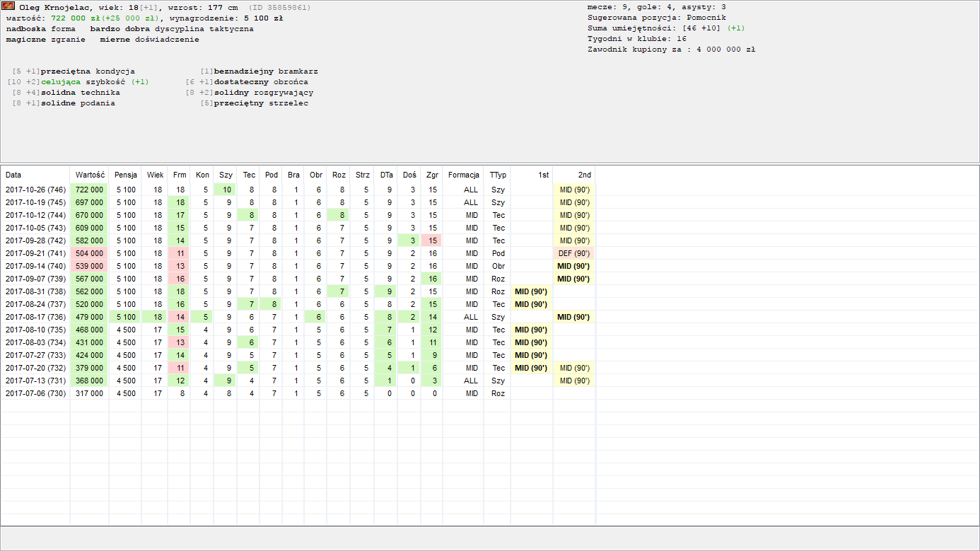
Task: Click the Frm column header
Action: (180, 175)
